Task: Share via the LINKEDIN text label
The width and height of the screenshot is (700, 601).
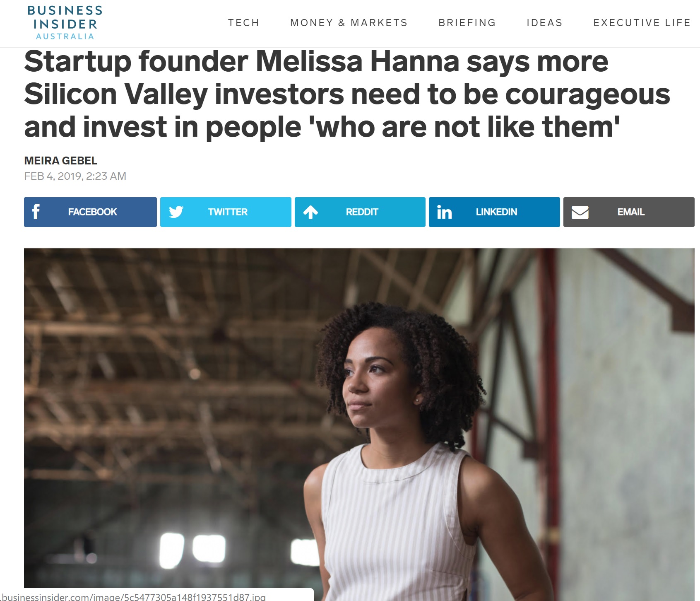Action: point(496,212)
